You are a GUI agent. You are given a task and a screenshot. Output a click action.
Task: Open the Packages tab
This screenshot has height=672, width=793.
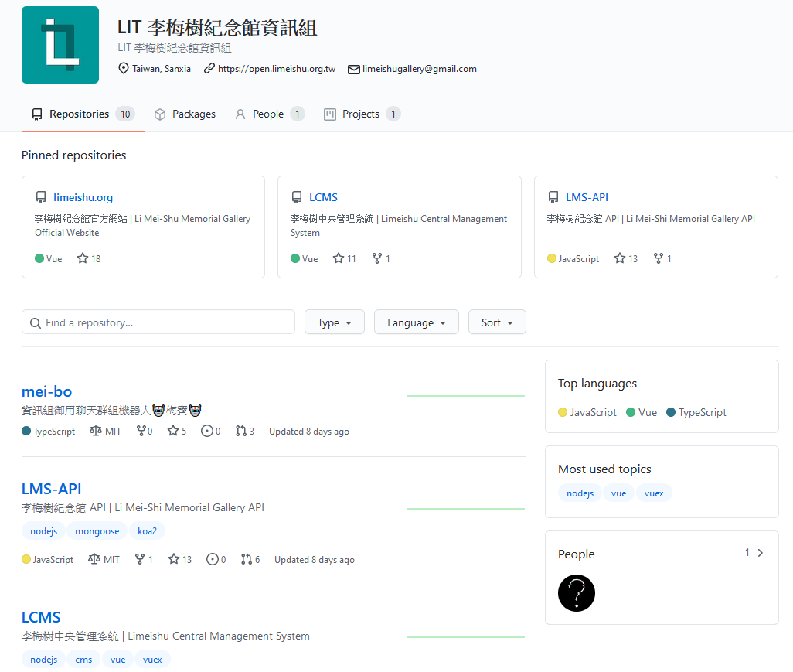[x=185, y=114]
